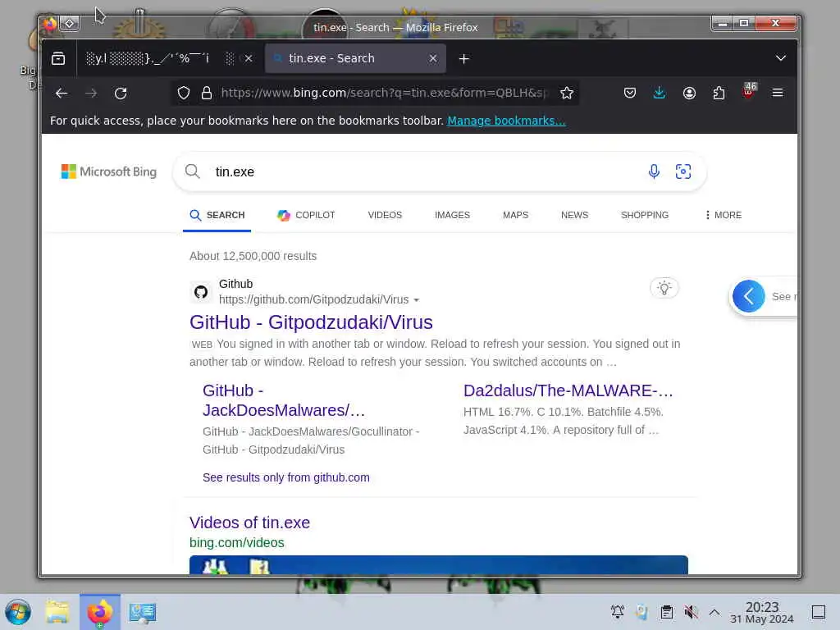
Task: Open Bing visual search camera icon
Action: [x=683, y=171]
